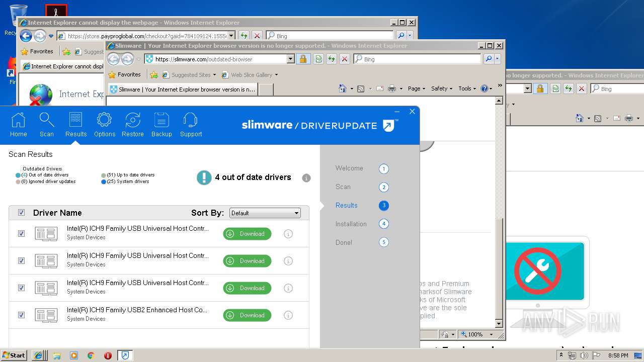Download the first Intel ICH9 USB Universal driver
The height and width of the screenshot is (362, 644).
point(247,234)
